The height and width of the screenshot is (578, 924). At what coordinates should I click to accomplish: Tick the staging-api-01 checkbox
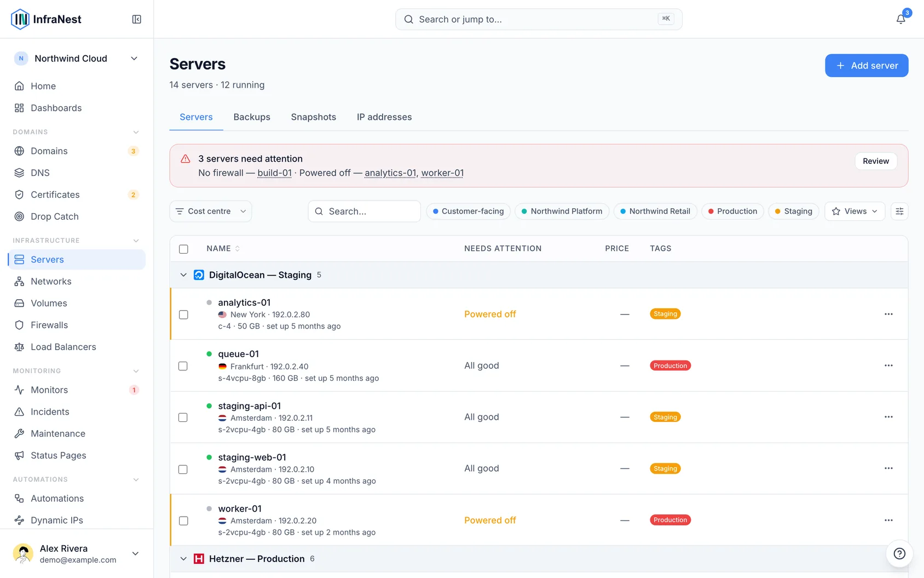(x=183, y=417)
